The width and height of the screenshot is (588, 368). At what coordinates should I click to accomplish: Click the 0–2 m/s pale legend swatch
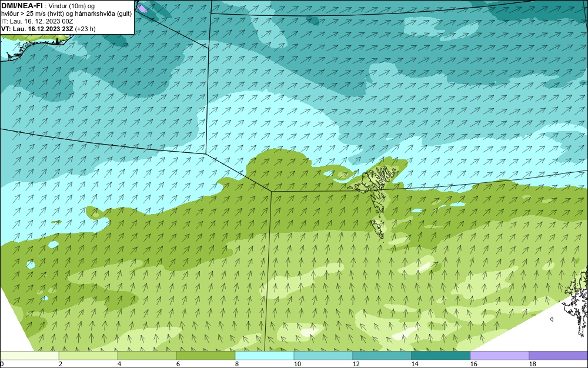tap(29, 355)
